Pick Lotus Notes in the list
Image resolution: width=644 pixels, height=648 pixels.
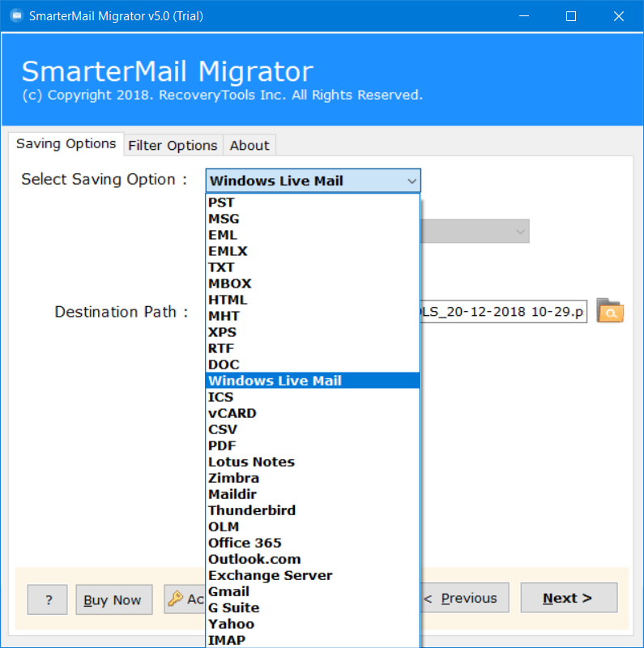[313, 462]
